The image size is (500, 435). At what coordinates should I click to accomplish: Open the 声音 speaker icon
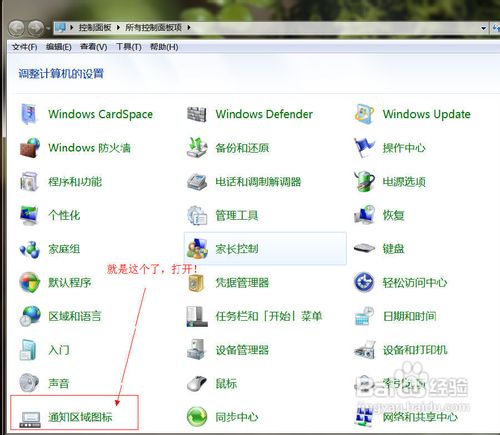click(x=29, y=383)
